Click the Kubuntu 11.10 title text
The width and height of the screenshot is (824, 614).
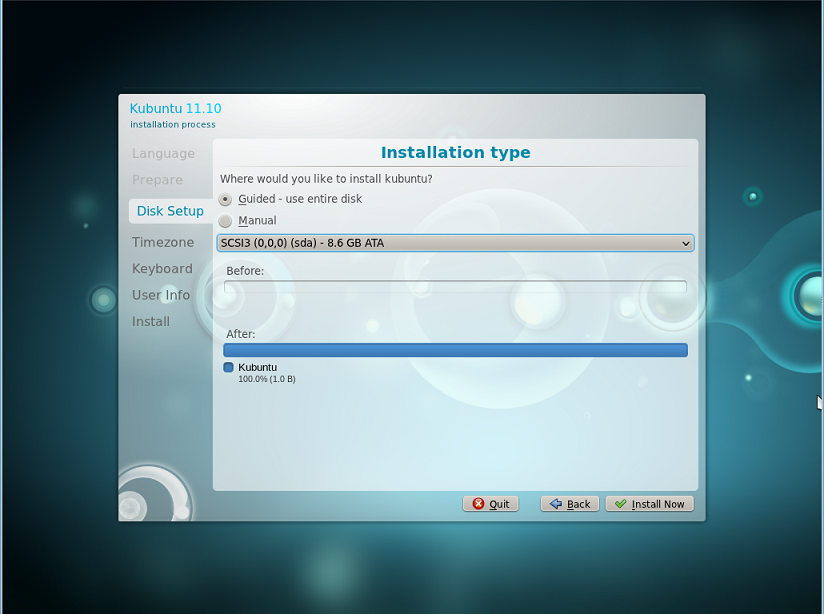(176, 108)
